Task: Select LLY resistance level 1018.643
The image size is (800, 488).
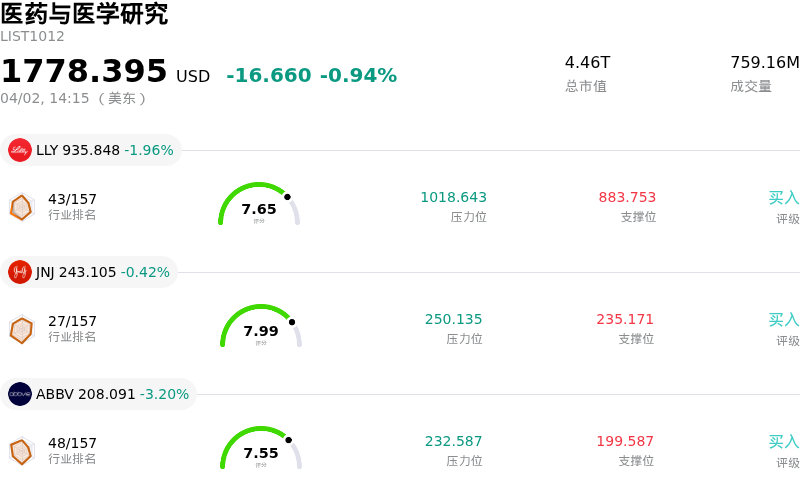Action: coord(453,198)
